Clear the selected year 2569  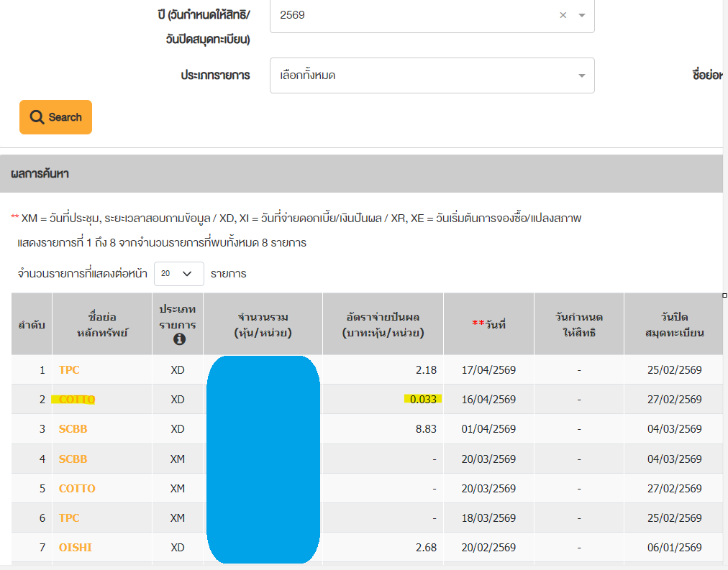tap(563, 15)
